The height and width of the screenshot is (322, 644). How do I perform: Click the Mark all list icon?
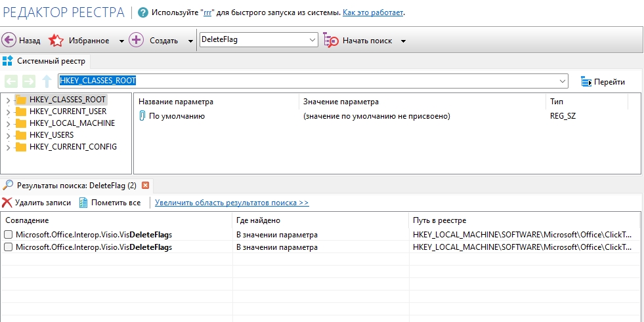[x=83, y=203]
